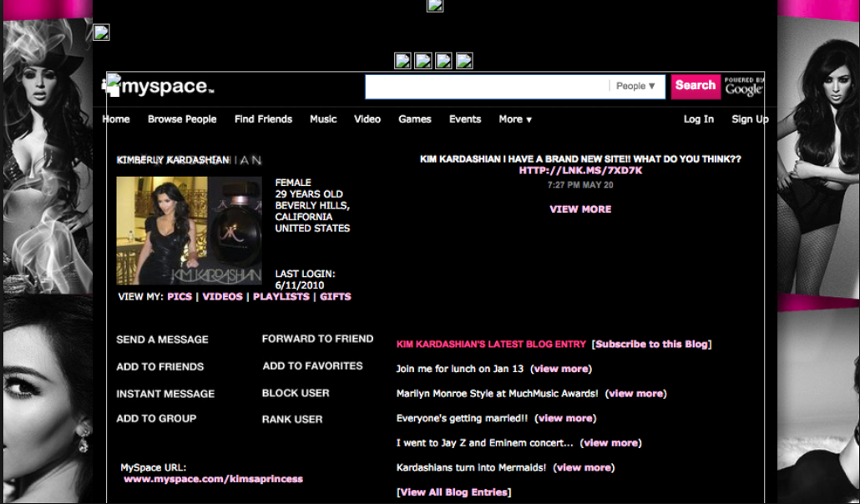Open the PLAYLISTS link

281,297
